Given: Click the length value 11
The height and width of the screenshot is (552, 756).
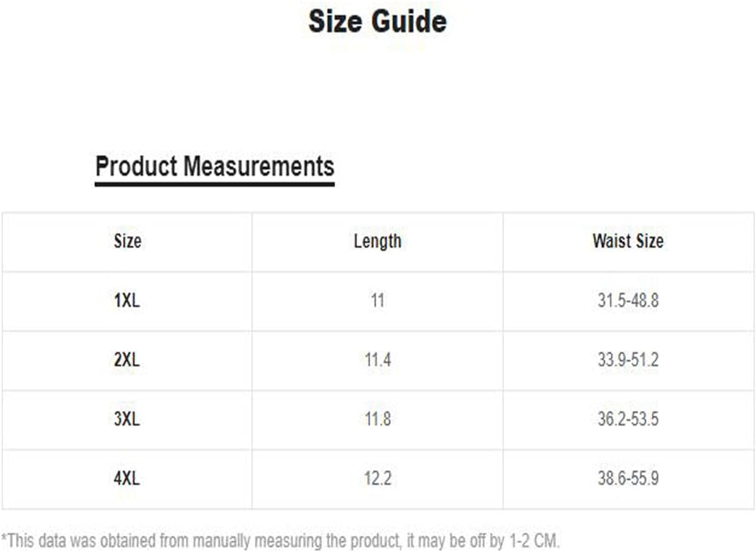Looking at the screenshot, I should (x=377, y=300).
